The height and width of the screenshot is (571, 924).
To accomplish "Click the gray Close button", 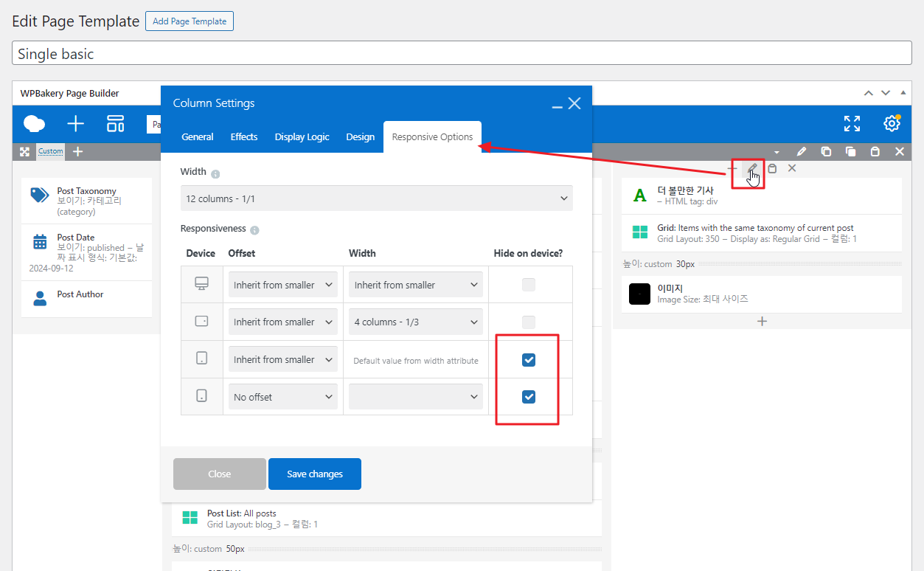I will (x=220, y=474).
